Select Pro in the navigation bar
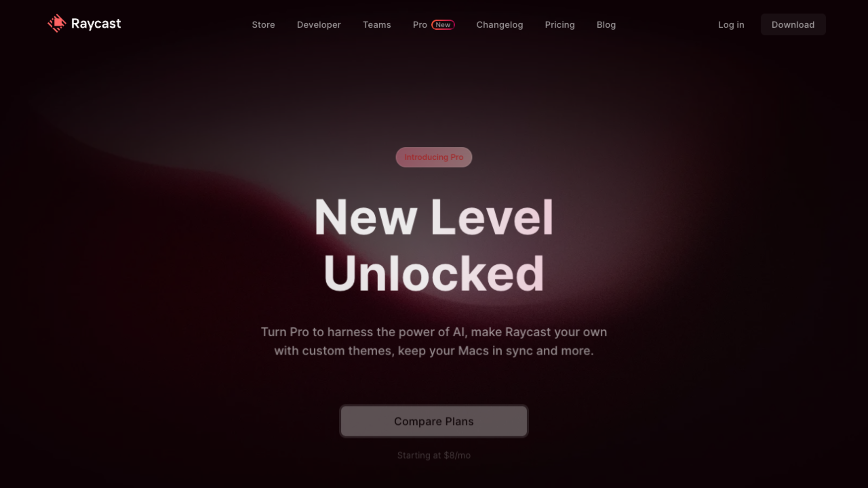 [x=420, y=25]
